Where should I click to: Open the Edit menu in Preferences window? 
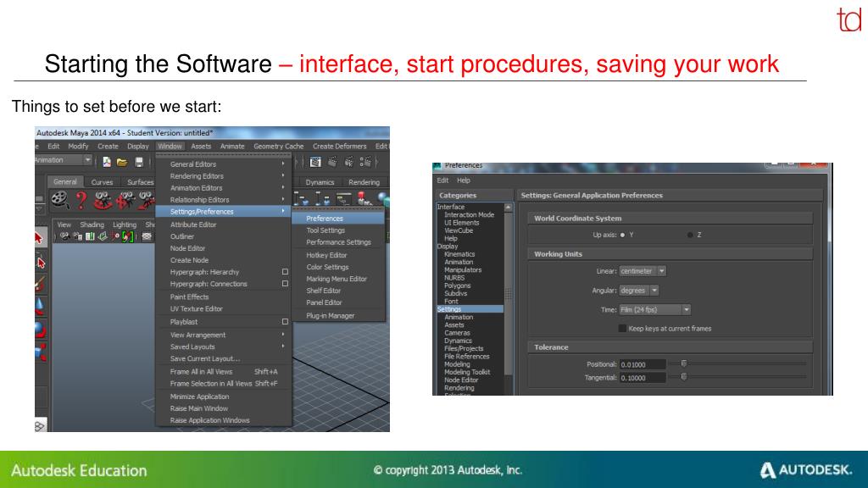point(442,180)
